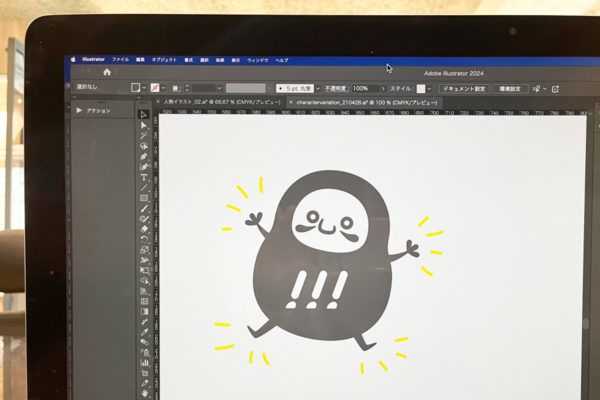The image size is (600, 400).
Task: Select the Pen tool
Action: (144, 157)
